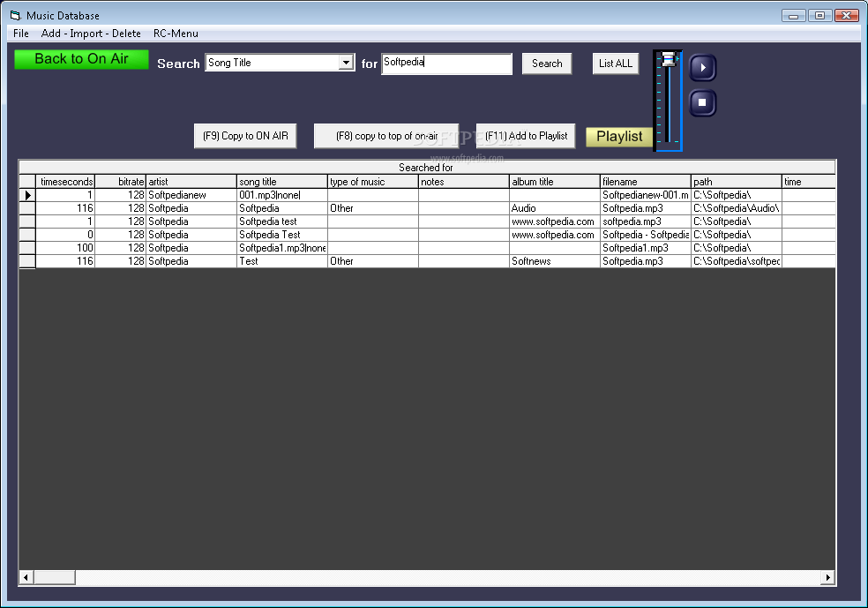This screenshot has width=868, height=608.
Task: Click the horizontal scrollbar thumb
Action: (x=55, y=577)
